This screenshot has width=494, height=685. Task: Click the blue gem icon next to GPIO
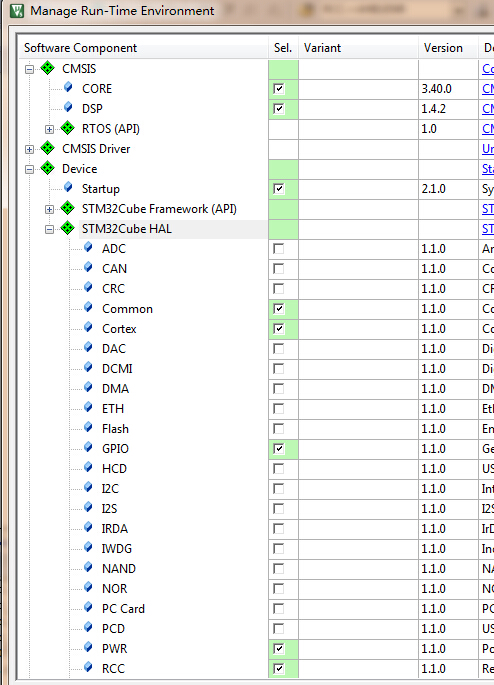[x=88, y=448]
